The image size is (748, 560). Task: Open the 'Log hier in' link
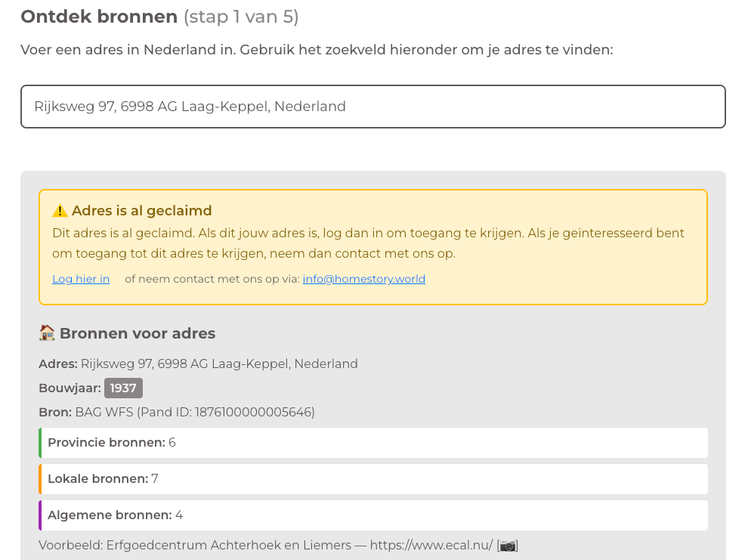pyautogui.click(x=81, y=279)
